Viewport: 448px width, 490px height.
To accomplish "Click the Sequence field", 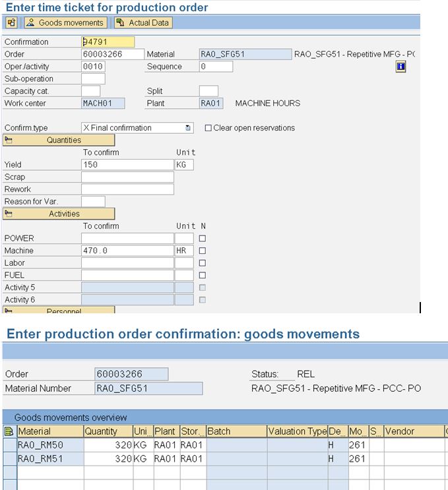I will (216, 67).
